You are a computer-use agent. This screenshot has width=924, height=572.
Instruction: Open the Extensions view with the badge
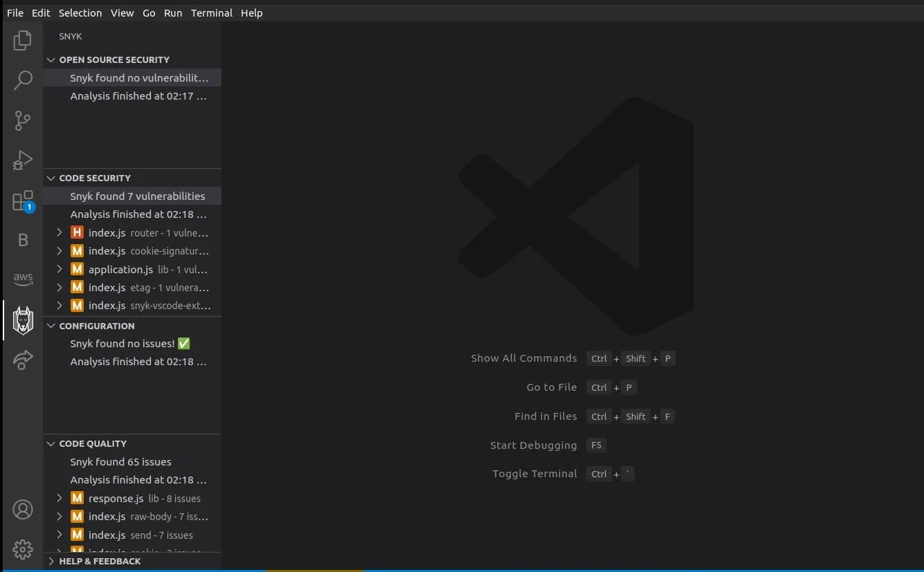coord(23,201)
